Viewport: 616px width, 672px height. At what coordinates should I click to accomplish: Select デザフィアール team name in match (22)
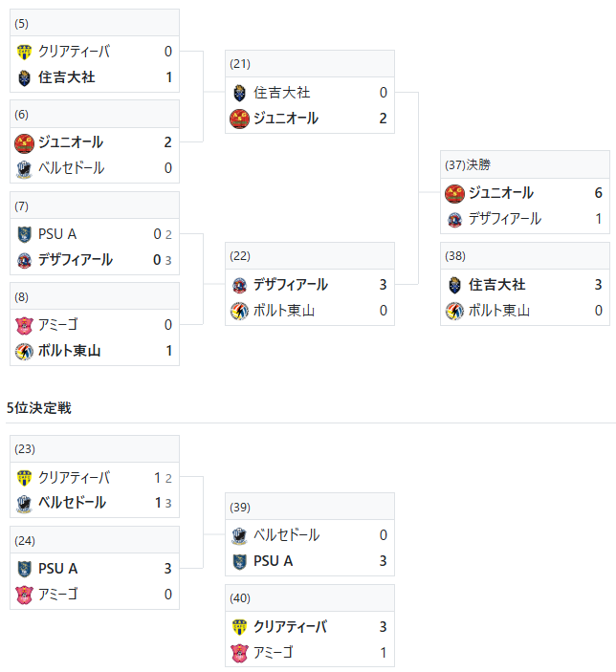point(291,285)
